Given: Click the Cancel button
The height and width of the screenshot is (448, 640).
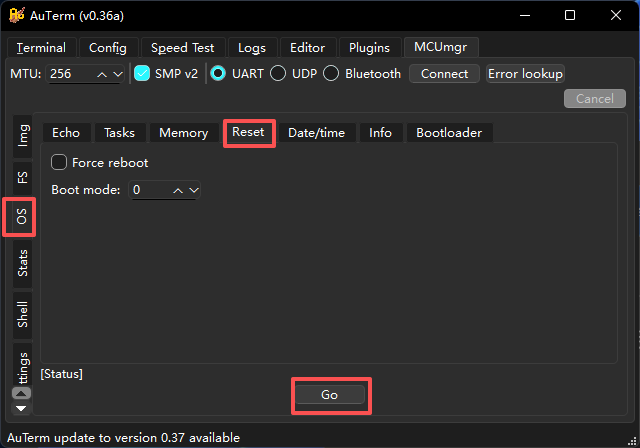Looking at the screenshot, I should click(x=595, y=98).
